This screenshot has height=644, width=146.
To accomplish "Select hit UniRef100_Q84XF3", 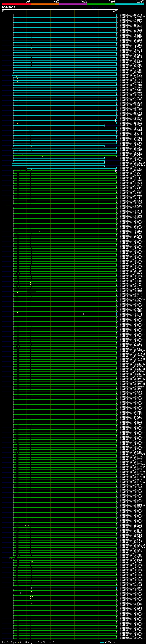I will pos(131,63).
